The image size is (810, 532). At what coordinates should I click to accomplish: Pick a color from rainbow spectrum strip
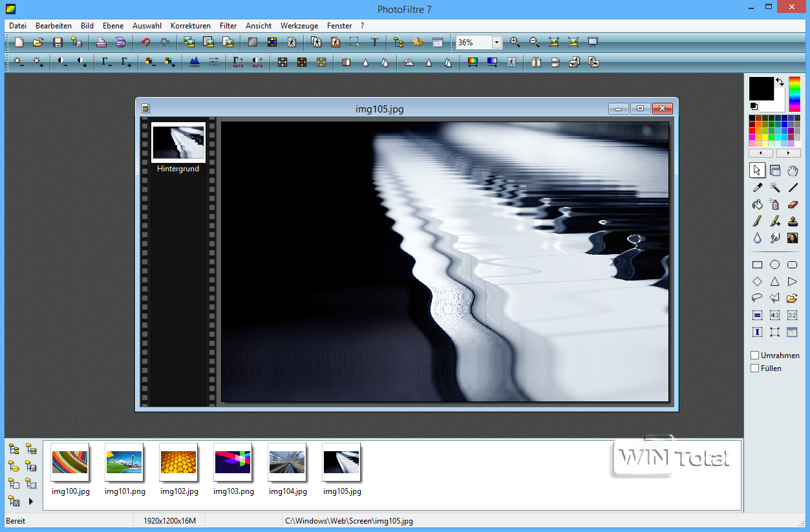coord(794,94)
